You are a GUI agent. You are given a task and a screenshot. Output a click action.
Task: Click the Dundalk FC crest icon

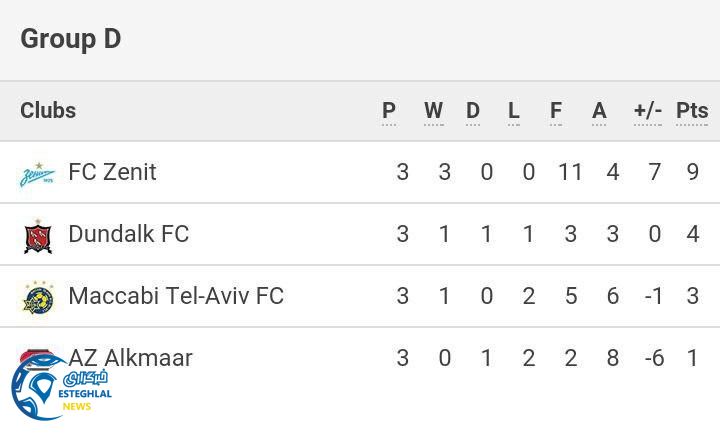point(38,236)
